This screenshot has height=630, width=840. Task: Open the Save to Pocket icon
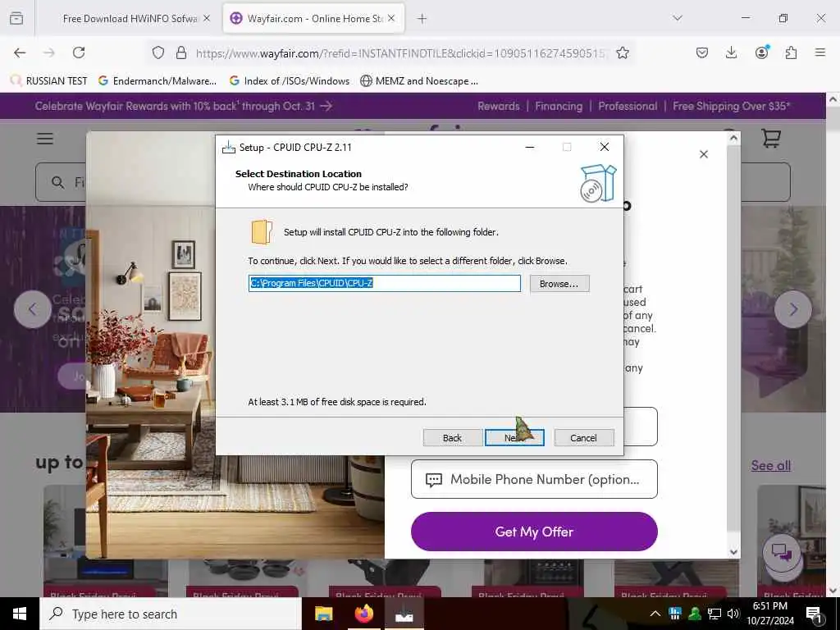[702, 52]
